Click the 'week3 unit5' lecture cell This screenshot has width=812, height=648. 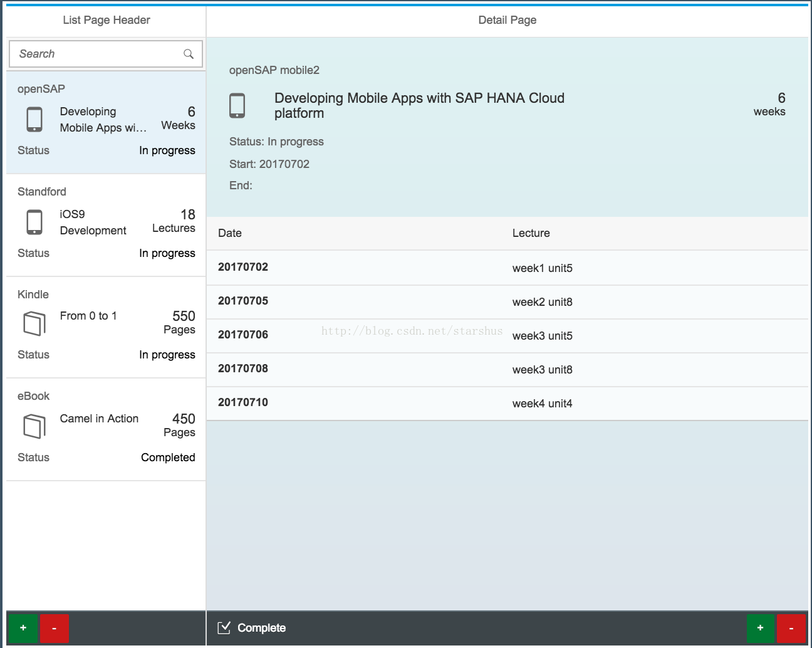[543, 336]
